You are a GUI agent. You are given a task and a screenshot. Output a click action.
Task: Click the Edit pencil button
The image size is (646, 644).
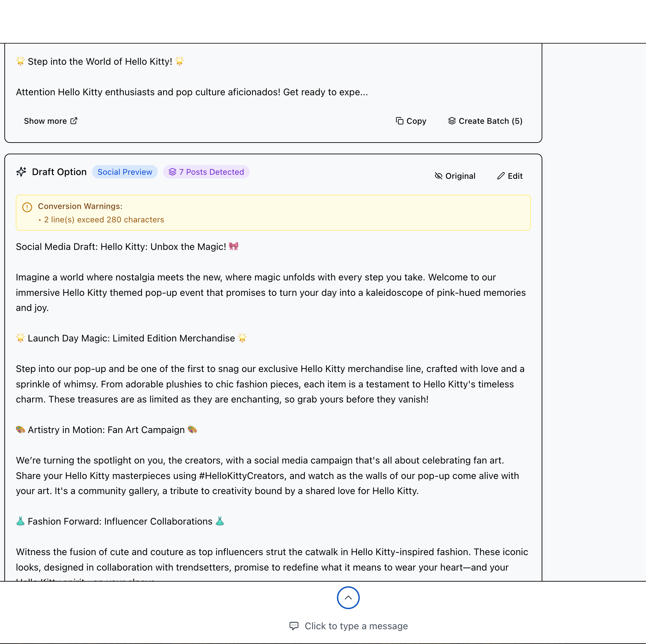[x=510, y=176]
